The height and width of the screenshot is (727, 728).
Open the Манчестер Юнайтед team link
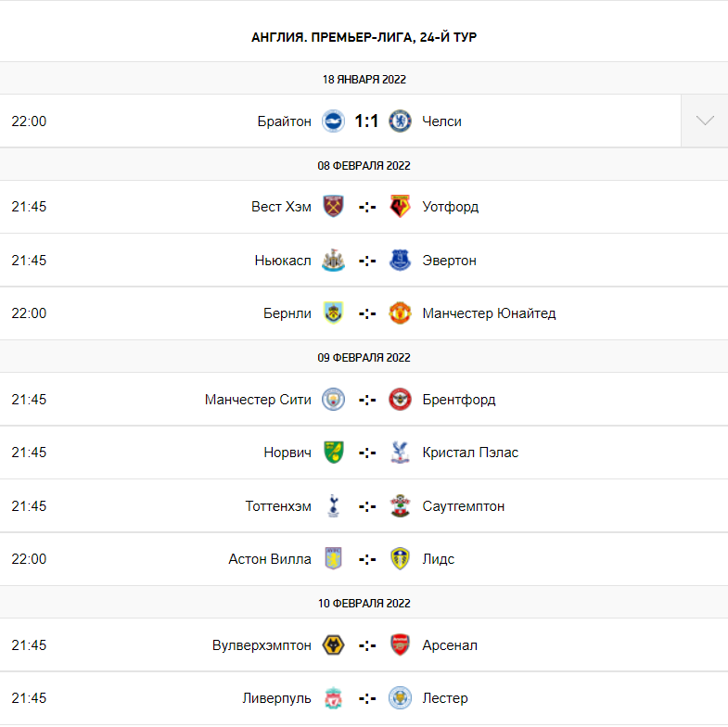tap(489, 313)
